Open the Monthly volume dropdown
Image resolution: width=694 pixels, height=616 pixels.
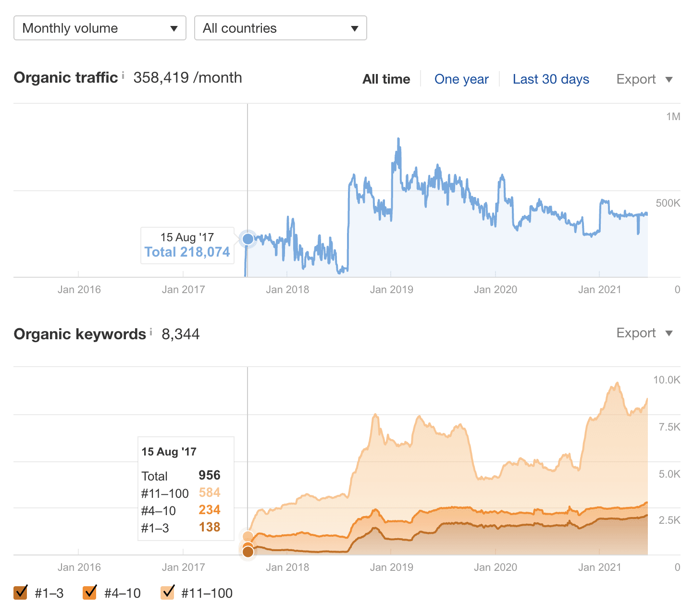(100, 28)
